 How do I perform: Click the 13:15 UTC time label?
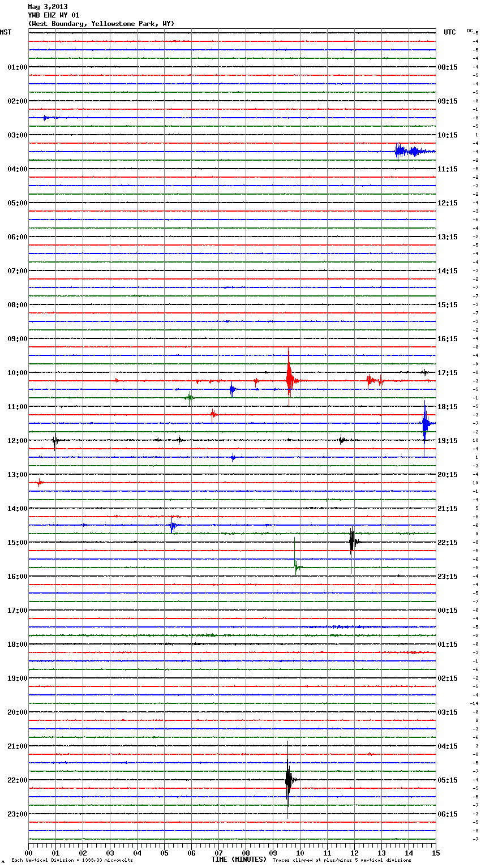[448, 237]
